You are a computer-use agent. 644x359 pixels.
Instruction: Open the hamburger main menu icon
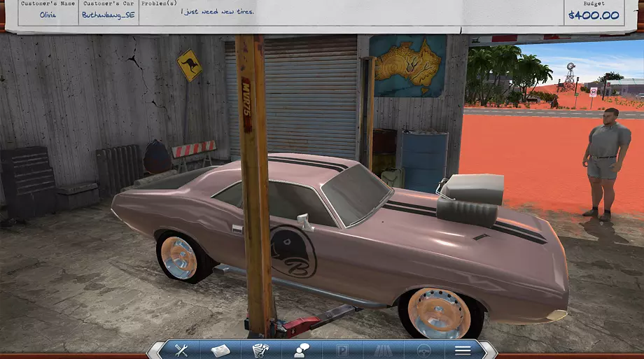(x=463, y=351)
